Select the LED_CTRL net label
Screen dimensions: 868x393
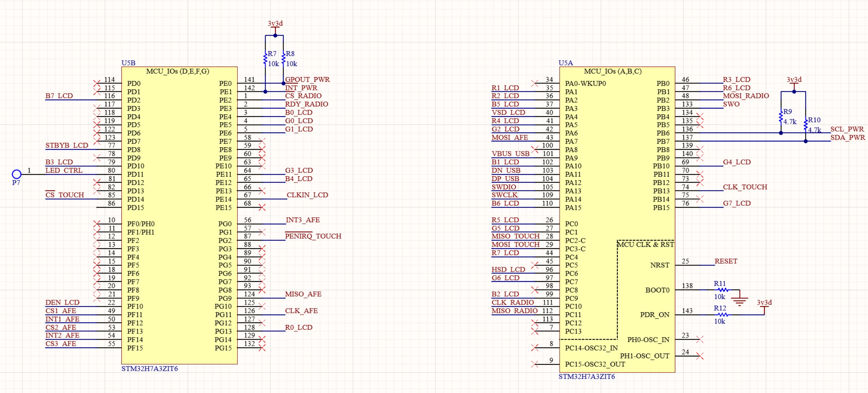[x=64, y=170]
